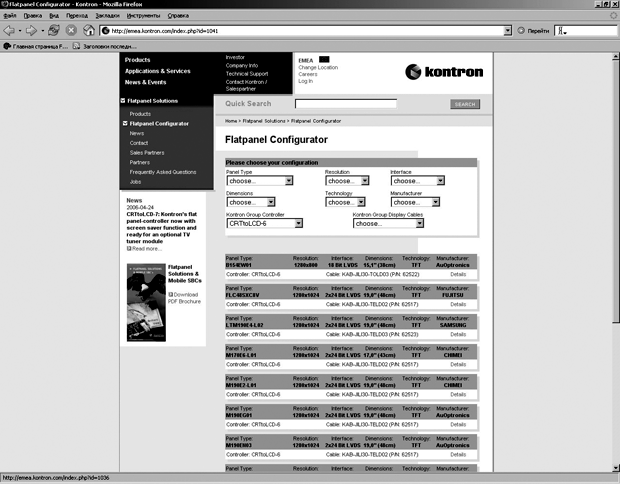Open the Заголовки последн... bookmark
The image size is (620, 484).
coord(105,47)
